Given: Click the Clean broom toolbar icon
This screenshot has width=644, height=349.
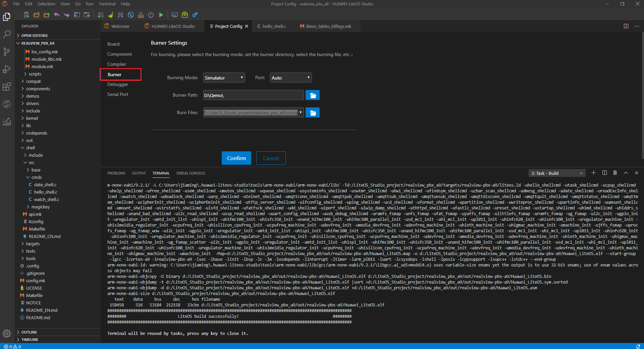Looking at the screenshot, I should (x=111, y=15).
